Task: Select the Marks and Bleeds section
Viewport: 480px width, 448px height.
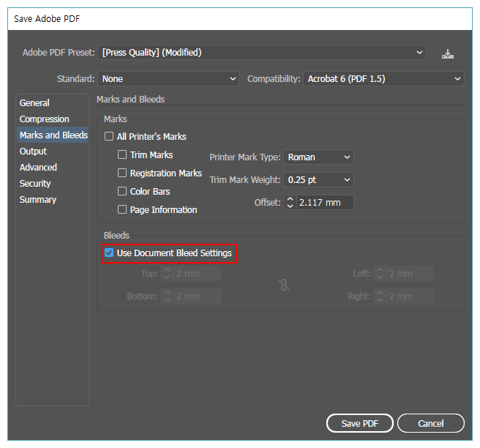Action: [x=53, y=135]
